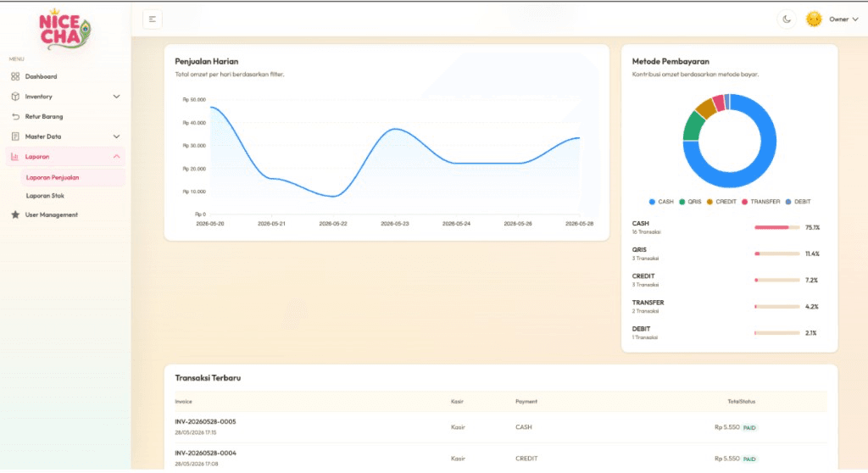Click the Invoice column header
Image resolution: width=868 pixels, height=473 pixels.
(183, 402)
